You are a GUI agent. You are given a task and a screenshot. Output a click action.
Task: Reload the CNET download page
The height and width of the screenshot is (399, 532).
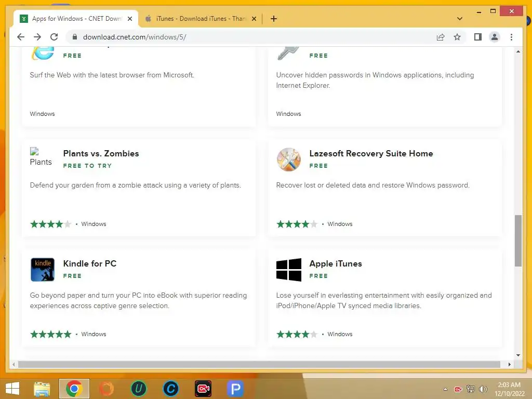pyautogui.click(x=54, y=37)
